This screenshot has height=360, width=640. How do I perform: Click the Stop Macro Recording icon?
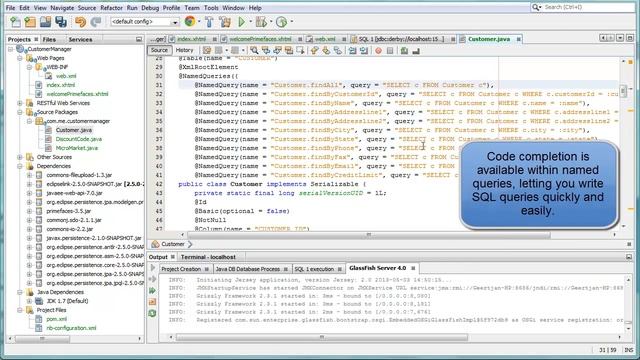click(390, 51)
